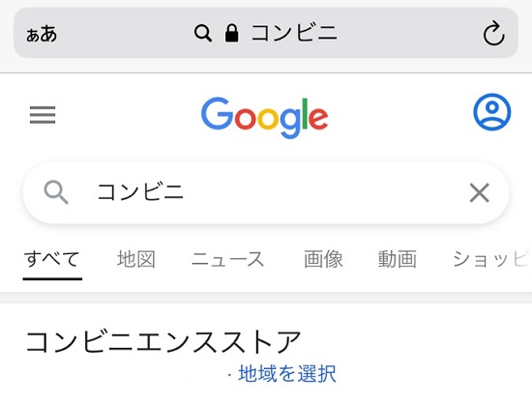This screenshot has width=532, height=403.
Task: Tap the コンビニエンスストア heading
Action: tap(163, 342)
